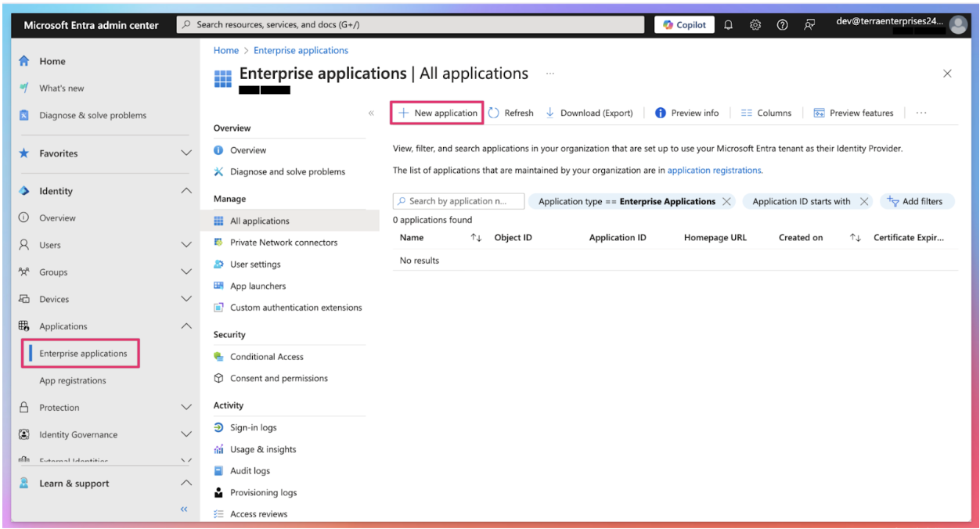Click the Conditional Access icon
This screenshot has width=980, height=529.
point(219,357)
